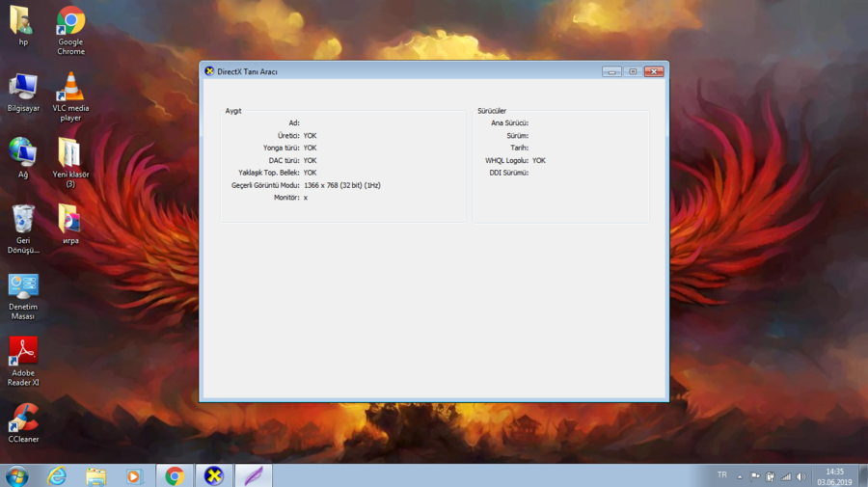Screen dimensions: 868x487
Task: Open Windows Media Player on taskbar
Action: 134,476
